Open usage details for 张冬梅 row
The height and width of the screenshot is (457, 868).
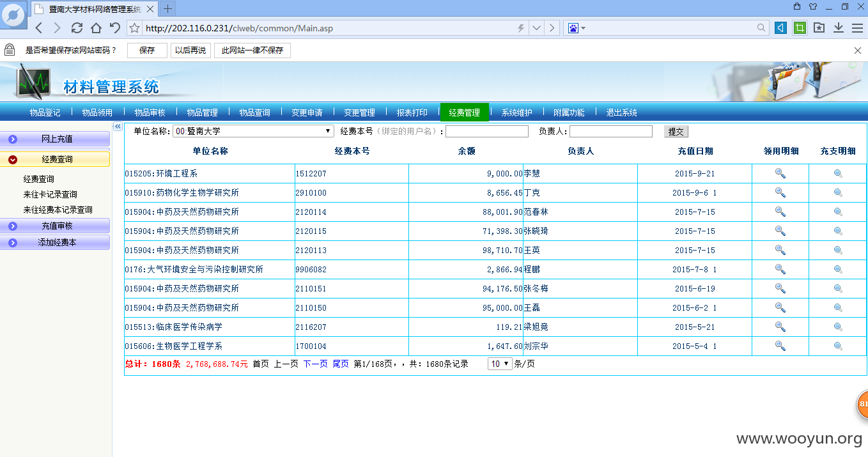tap(780, 288)
